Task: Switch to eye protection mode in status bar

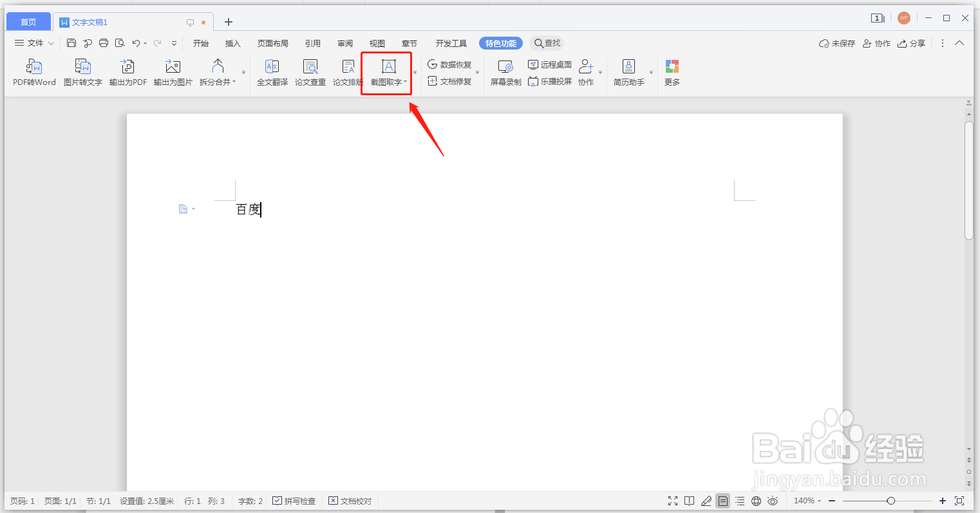Action: point(773,500)
